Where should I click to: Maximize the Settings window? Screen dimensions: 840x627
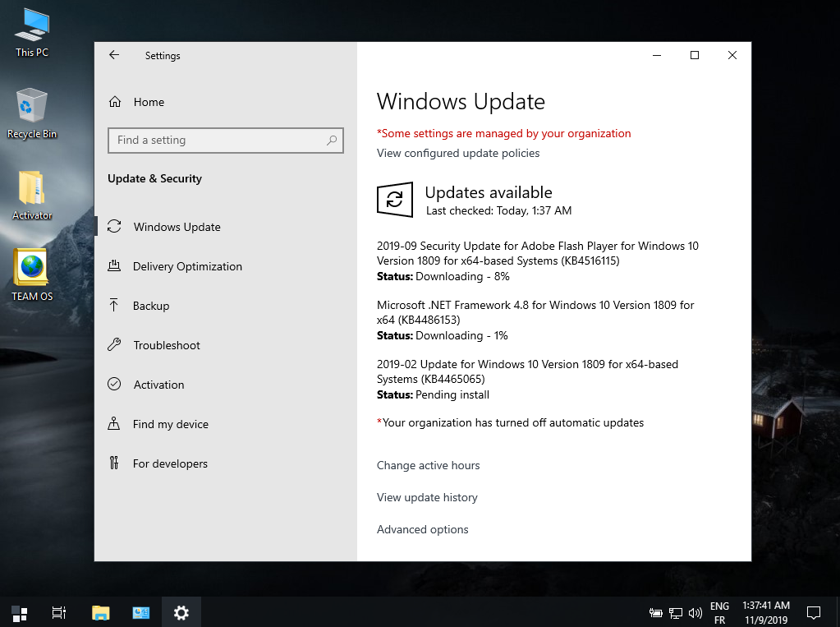pos(695,55)
